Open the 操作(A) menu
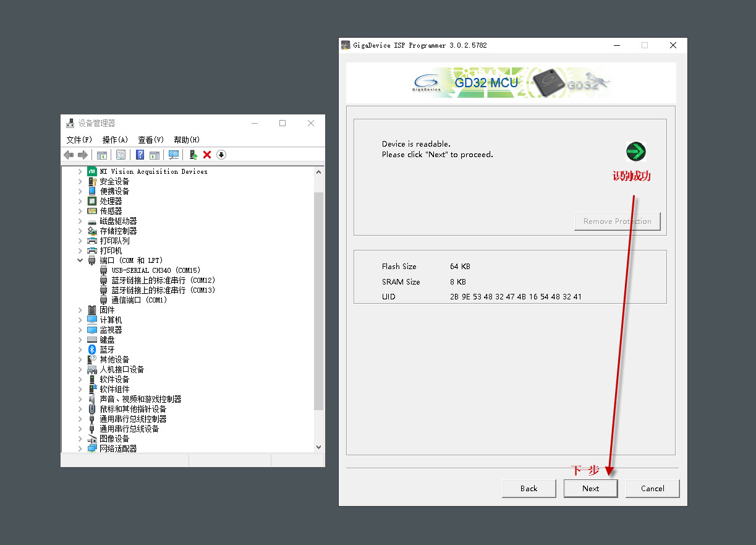The image size is (756, 545). coord(115,140)
